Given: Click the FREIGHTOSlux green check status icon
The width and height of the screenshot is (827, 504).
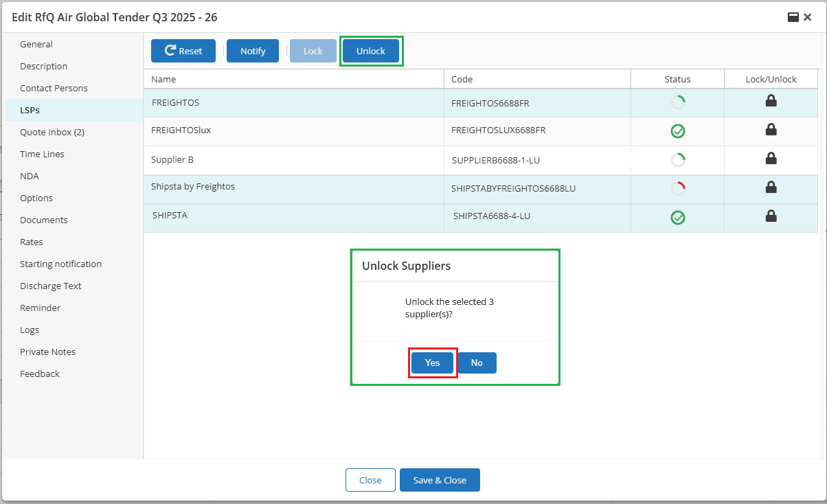Looking at the screenshot, I should [678, 131].
